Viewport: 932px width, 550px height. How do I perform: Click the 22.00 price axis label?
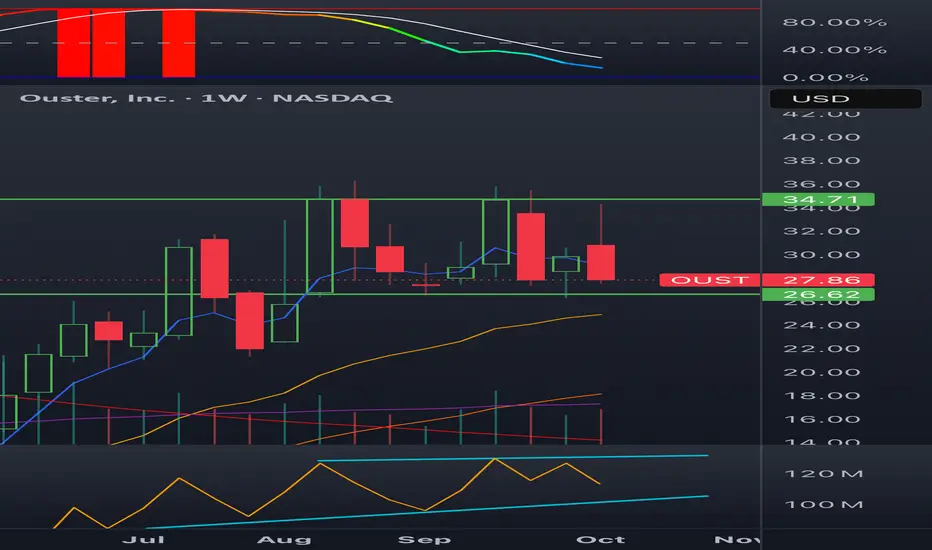(x=821, y=349)
